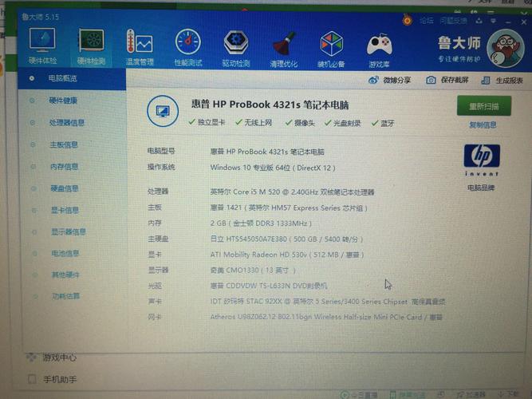Open 游戏中心 below the sidebar
Screen dimensions: 532x399
[59, 358]
